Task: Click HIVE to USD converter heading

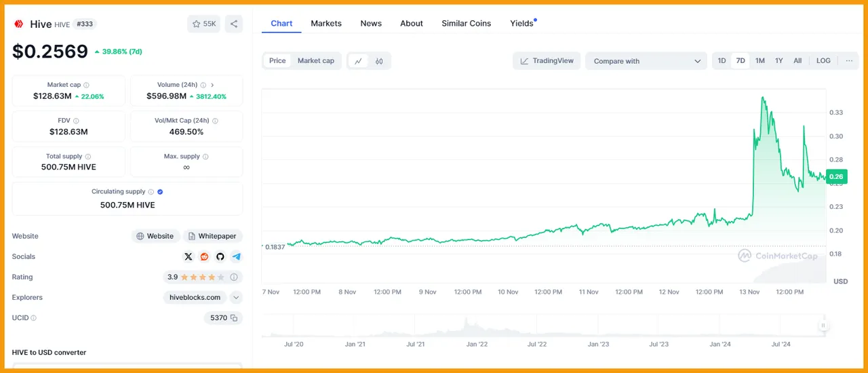Action: pyautogui.click(x=49, y=353)
